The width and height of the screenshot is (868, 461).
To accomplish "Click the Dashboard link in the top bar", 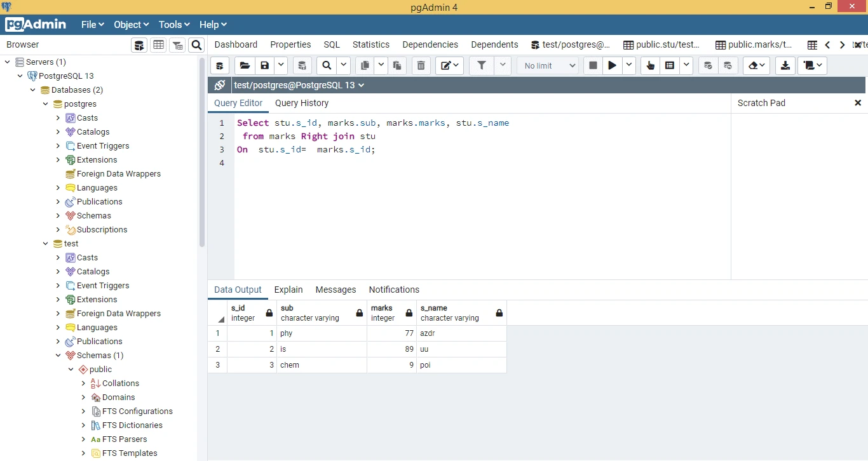I will click(x=236, y=44).
